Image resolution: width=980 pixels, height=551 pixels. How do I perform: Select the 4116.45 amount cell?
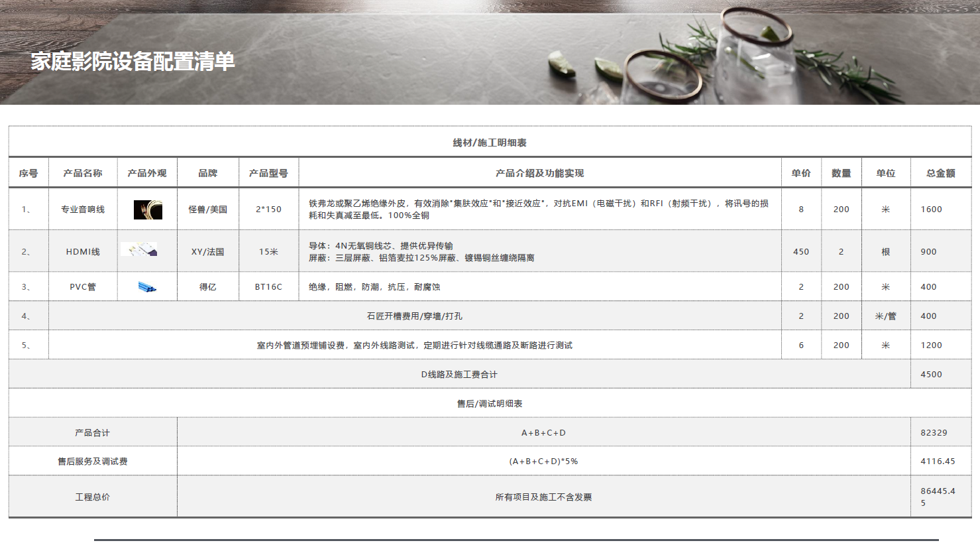941,461
